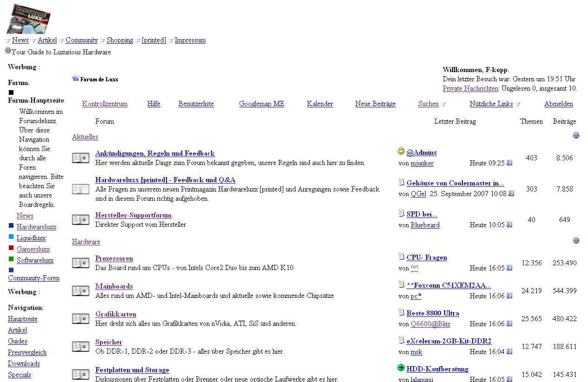Image resolution: width=588 pixels, height=382 pixels.
Task: Open the Impressum top navigation link
Action: (190, 40)
